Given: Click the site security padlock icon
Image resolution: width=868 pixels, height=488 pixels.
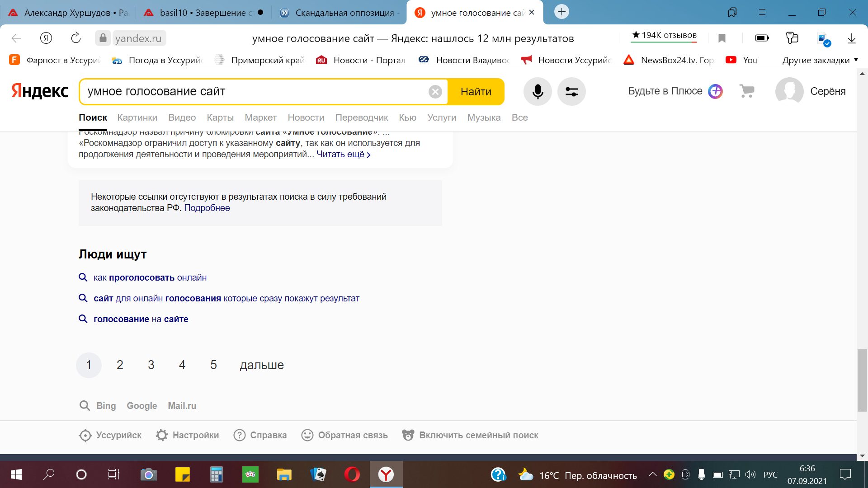Looking at the screenshot, I should tap(103, 38).
